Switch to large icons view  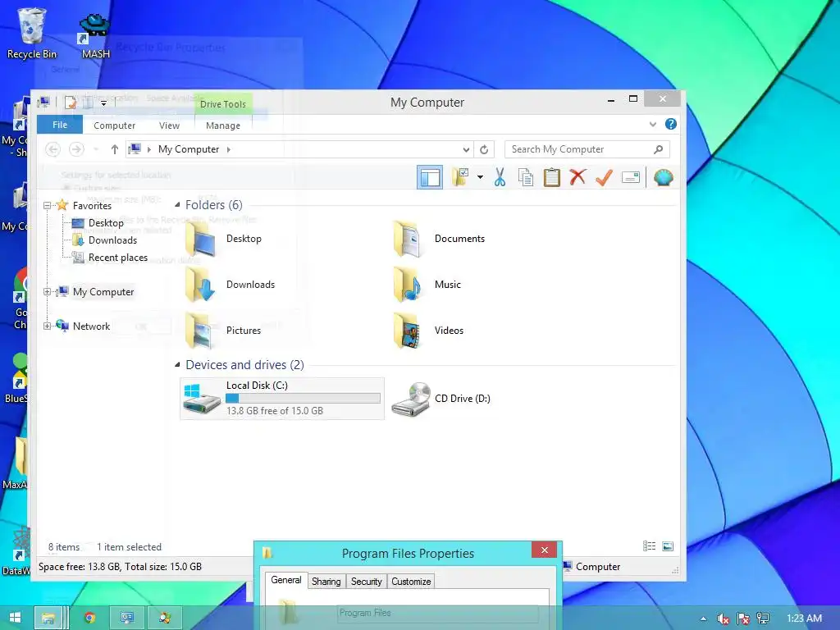click(x=668, y=546)
